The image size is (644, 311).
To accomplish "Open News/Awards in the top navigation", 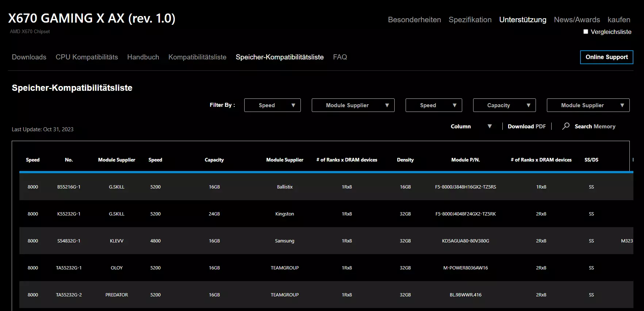I will coord(577,20).
